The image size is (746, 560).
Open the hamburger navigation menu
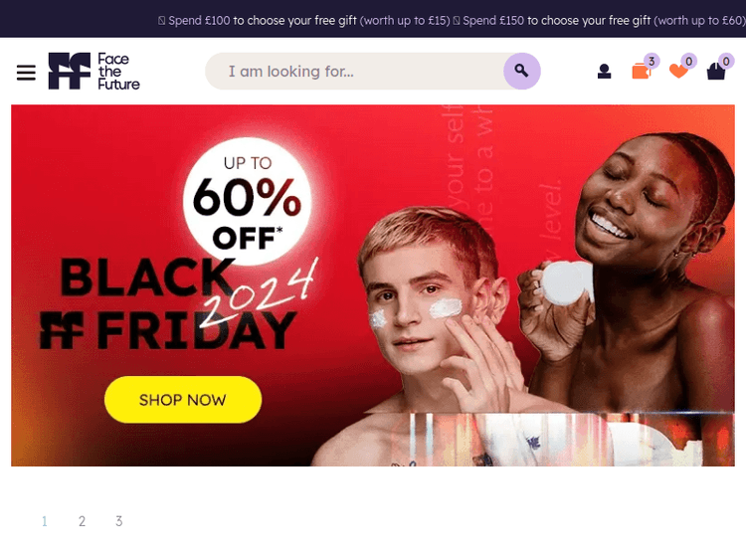point(26,73)
